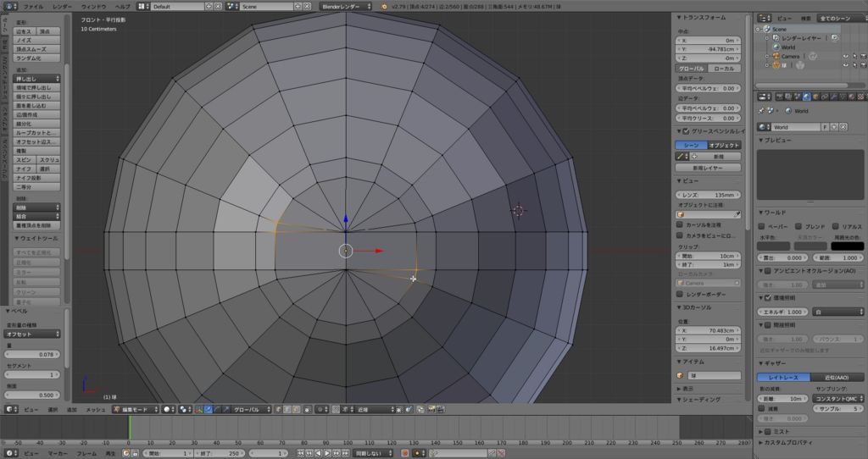Enable the ペーパー (Paper) sky checkbox
The image size is (868, 459).
pos(762,227)
